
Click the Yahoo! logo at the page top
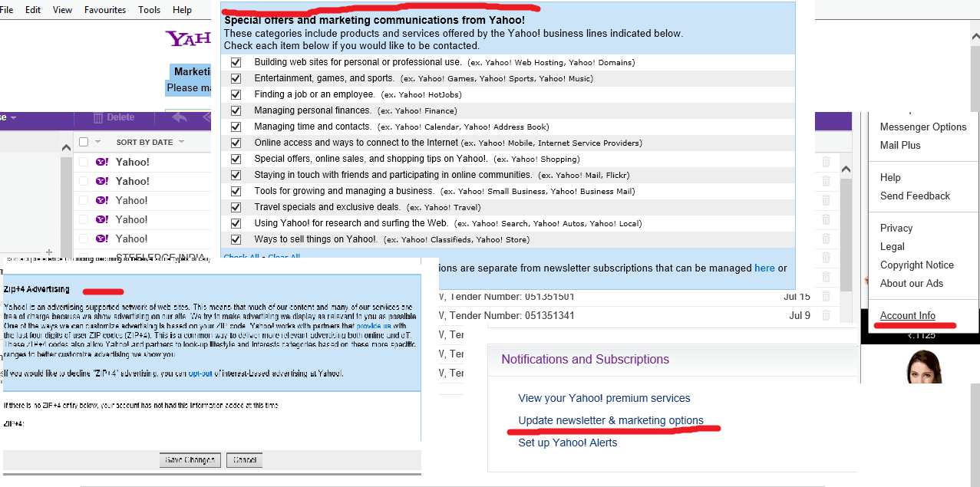189,38
